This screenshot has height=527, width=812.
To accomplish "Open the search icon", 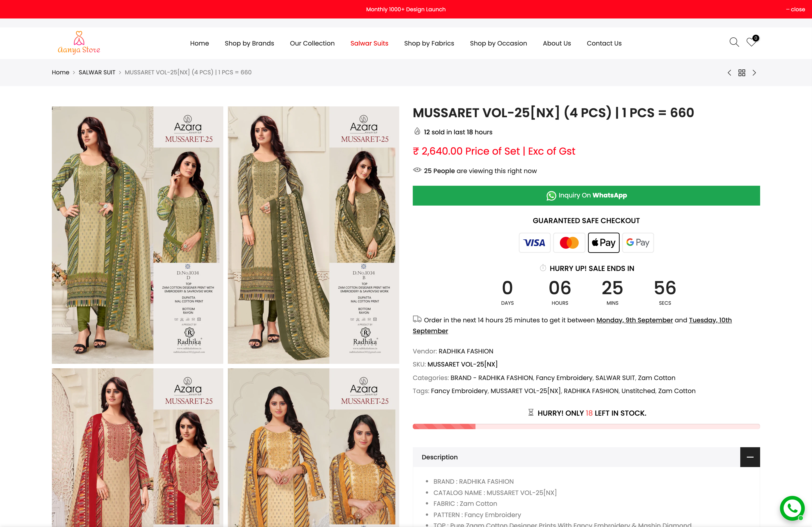I will click(734, 42).
